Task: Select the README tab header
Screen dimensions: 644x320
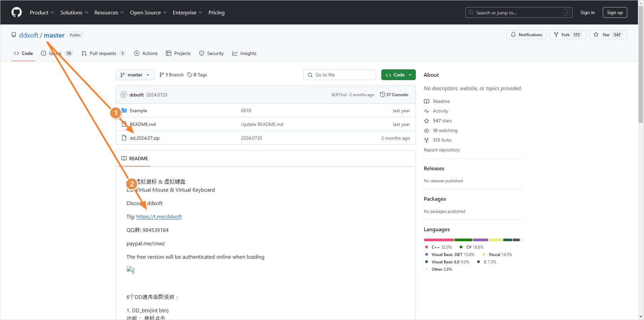Action: coord(135,158)
